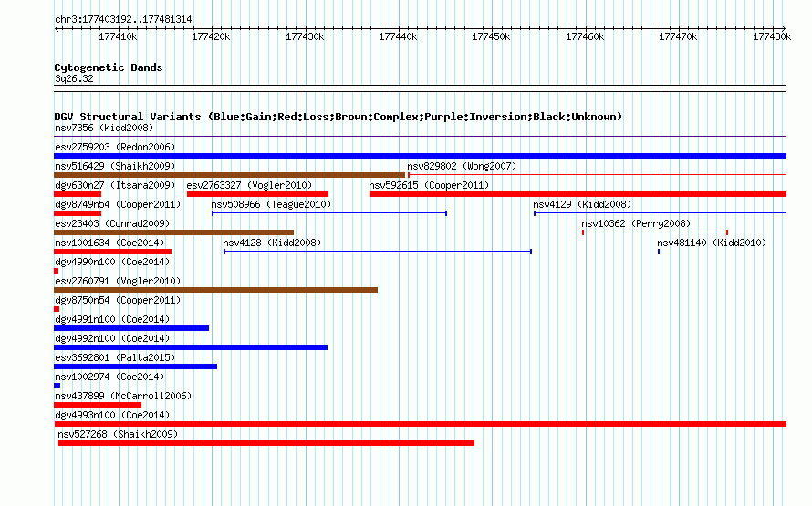Open the nsv4129 (Kidd2008) variant label
The image size is (812, 506).
tap(582, 204)
